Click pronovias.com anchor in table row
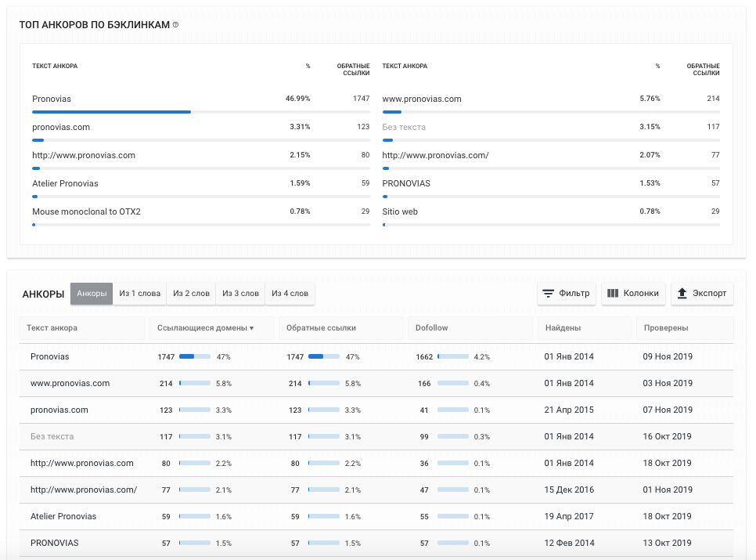Image resolution: width=756 pixels, height=560 pixels. [59, 410]
